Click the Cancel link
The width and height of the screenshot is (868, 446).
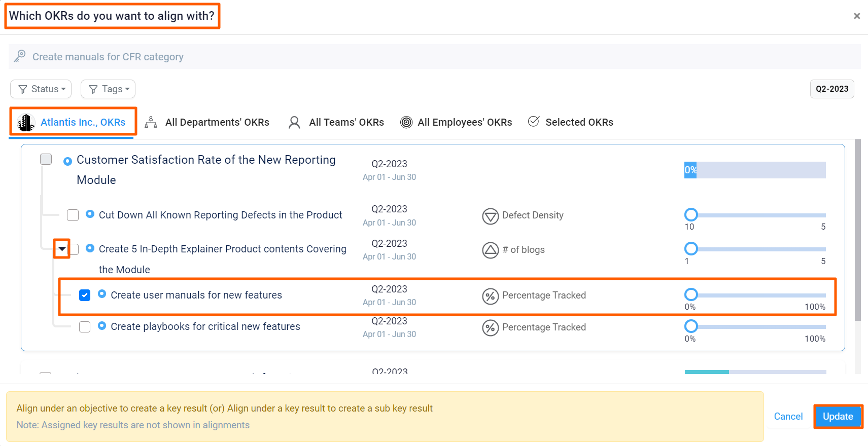point(788,416)
